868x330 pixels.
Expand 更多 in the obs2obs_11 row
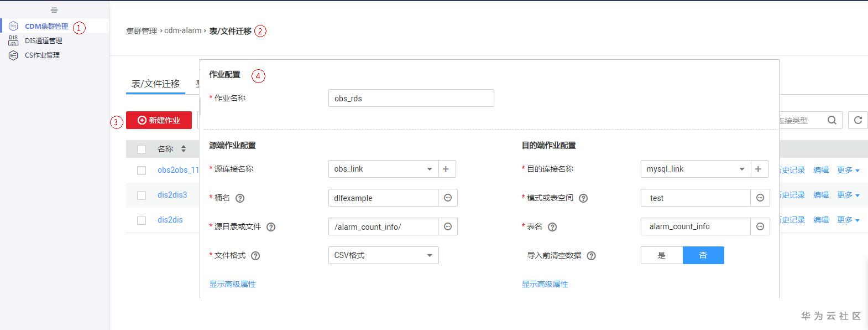(x=848, y=170)
